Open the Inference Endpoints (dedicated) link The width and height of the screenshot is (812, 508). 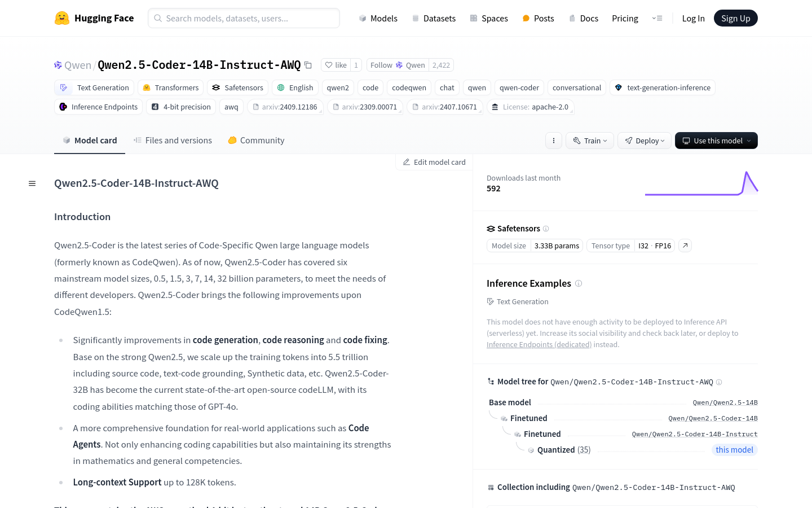539,344
